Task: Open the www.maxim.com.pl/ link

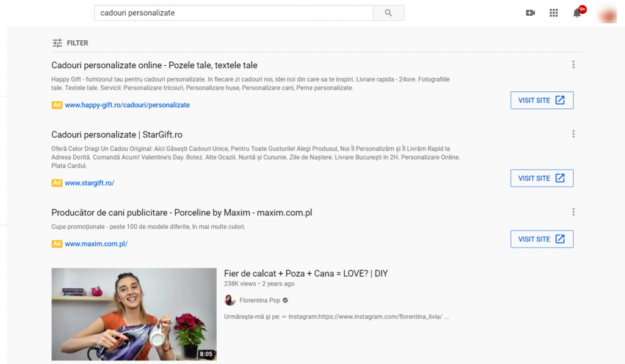Action: [x=96, y=244]
